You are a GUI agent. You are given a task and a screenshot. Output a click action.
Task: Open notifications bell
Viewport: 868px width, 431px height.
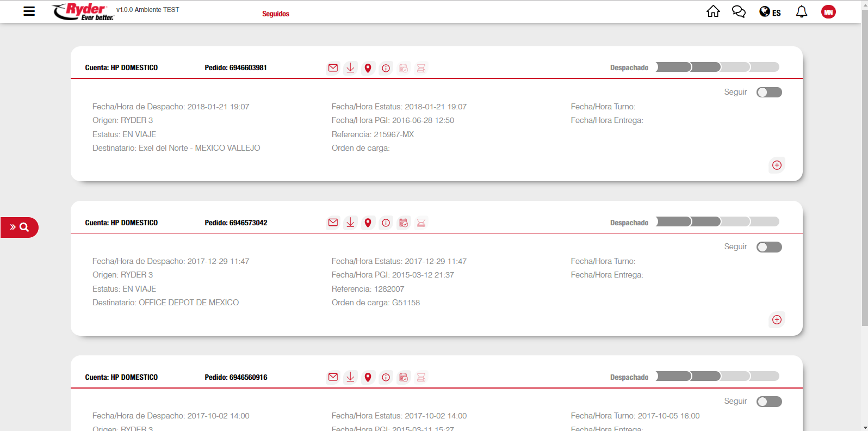click(x=801, y=11)
